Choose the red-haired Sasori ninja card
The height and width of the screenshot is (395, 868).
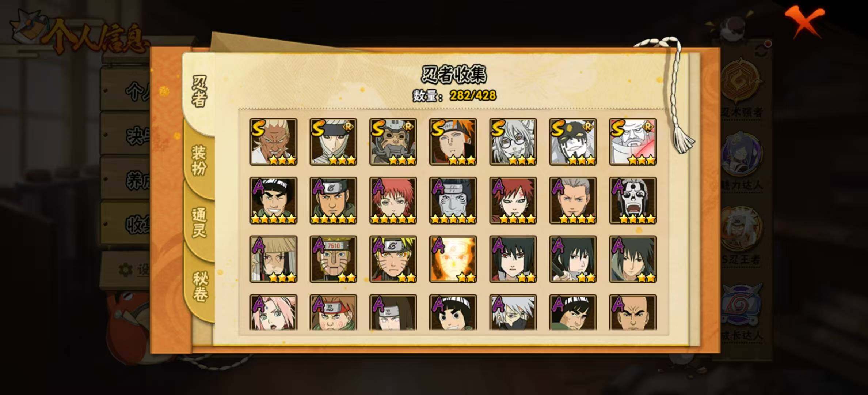(393, 200)
